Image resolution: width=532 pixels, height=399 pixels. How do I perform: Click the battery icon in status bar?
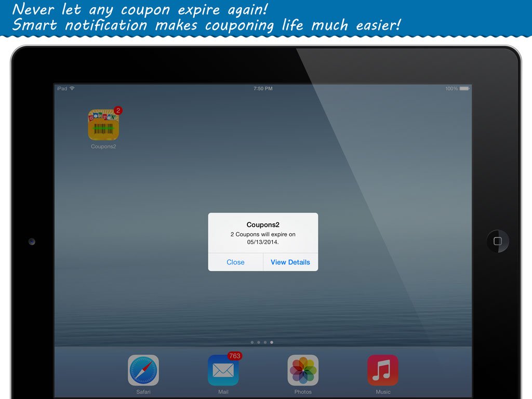(464, 89)
